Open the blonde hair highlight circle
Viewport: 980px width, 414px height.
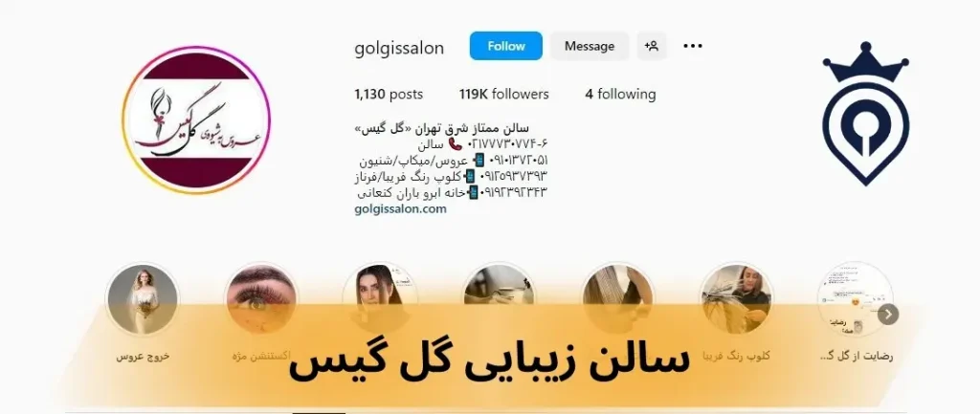pos(617,299)
